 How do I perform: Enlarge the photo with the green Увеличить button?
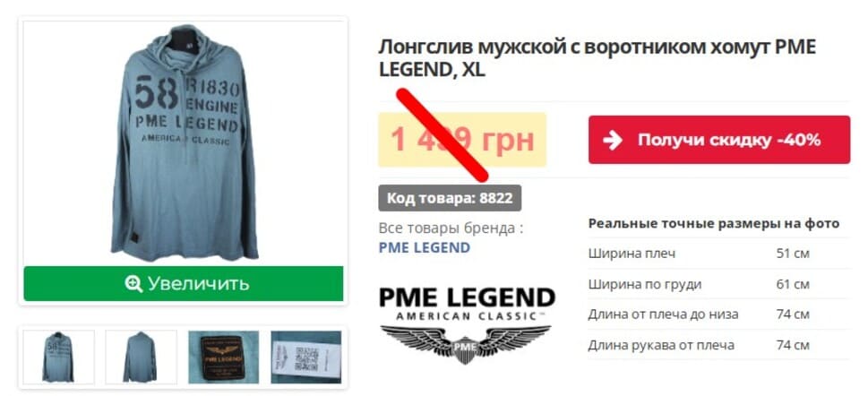click(184, 284)
